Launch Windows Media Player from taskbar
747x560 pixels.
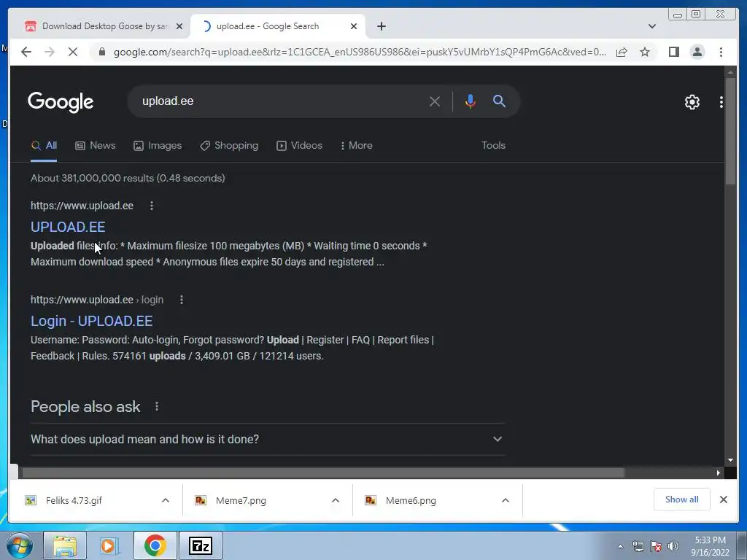coord(109,545)
